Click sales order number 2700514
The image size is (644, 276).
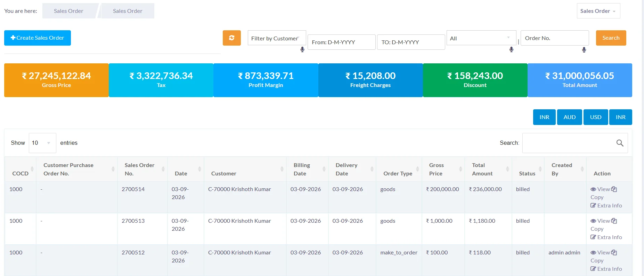tap(133, 189)
